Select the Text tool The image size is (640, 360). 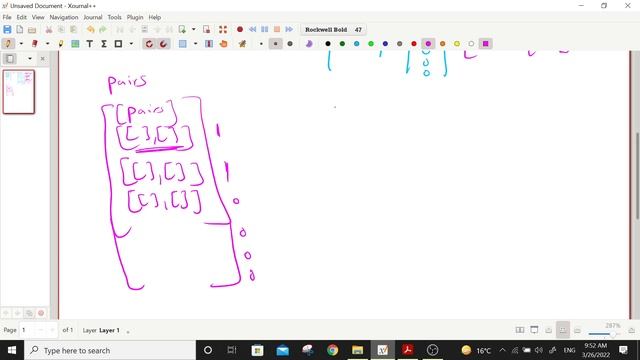point(89,44)
